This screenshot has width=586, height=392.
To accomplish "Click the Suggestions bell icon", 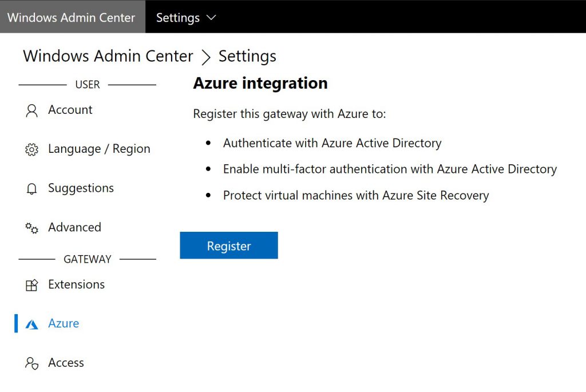I will pos(32,189).
